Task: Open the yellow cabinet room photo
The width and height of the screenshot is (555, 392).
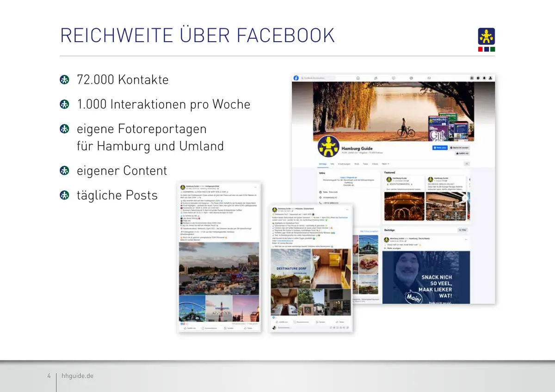Action: 331,268
